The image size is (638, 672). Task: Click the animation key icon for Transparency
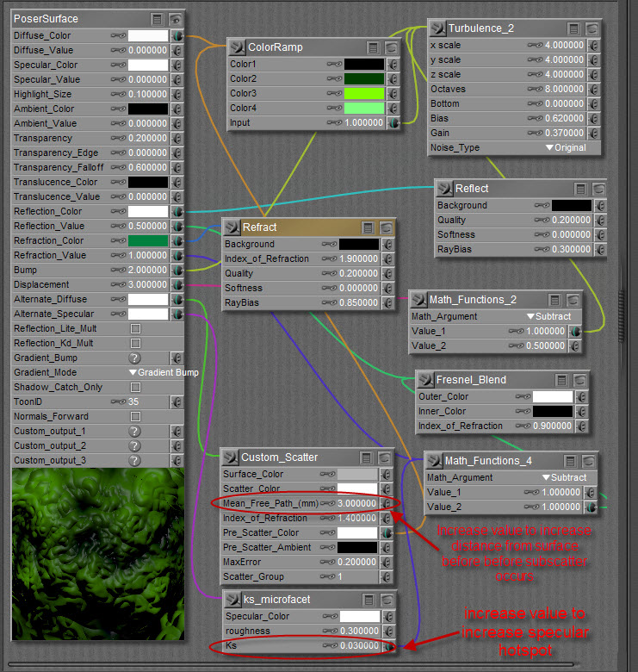118,138
